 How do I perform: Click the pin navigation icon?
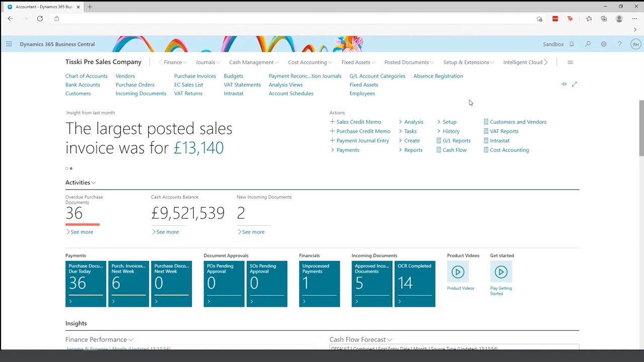[x=563, y=84]
